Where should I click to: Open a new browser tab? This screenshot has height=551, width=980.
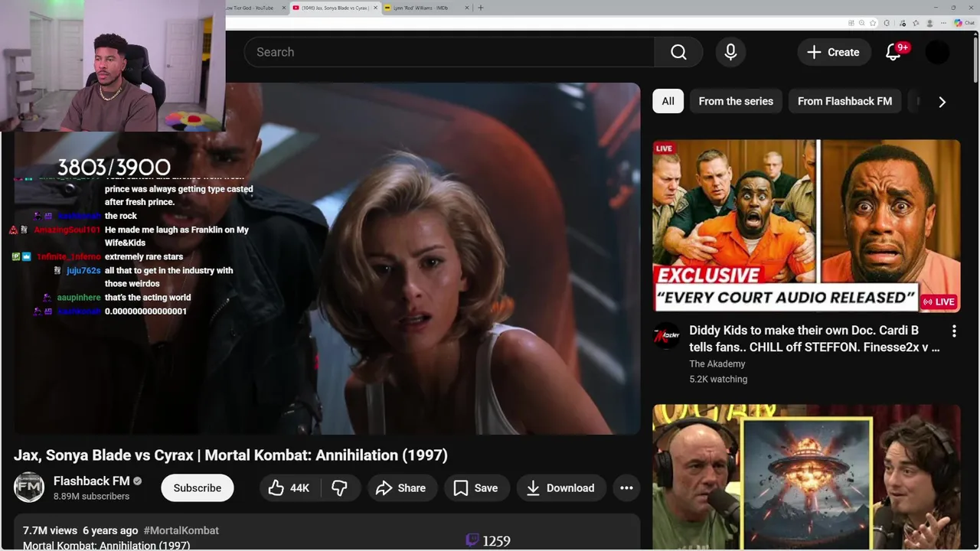click(481, 8)
